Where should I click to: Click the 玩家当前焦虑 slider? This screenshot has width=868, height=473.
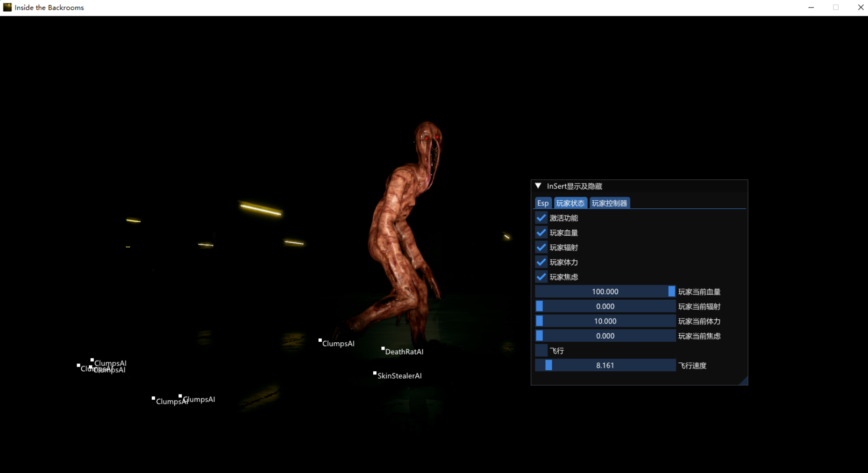coord(605,336)
